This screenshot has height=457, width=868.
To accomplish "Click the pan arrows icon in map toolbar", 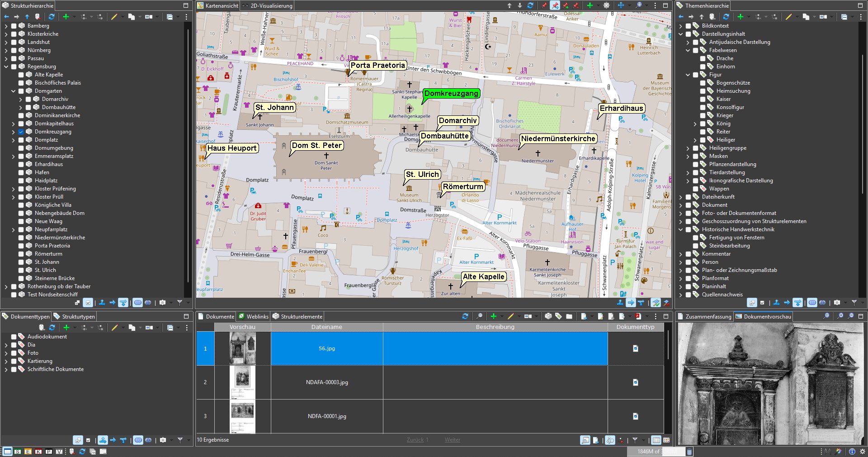I will coord(621,6).
